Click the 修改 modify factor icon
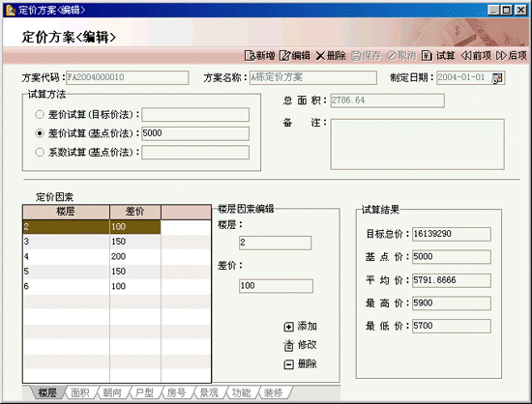The height and width of the screenshot is (404, 532). 288,345
